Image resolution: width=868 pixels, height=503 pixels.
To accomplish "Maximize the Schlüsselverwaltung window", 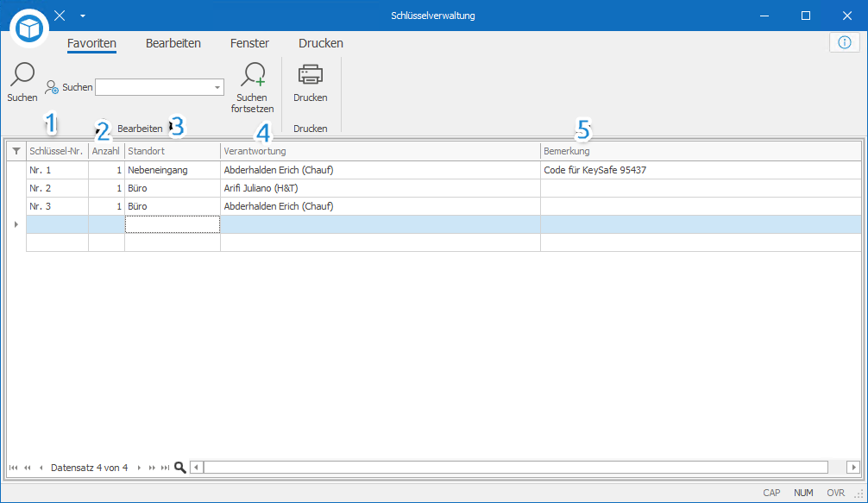I will [x=806, y=16].
